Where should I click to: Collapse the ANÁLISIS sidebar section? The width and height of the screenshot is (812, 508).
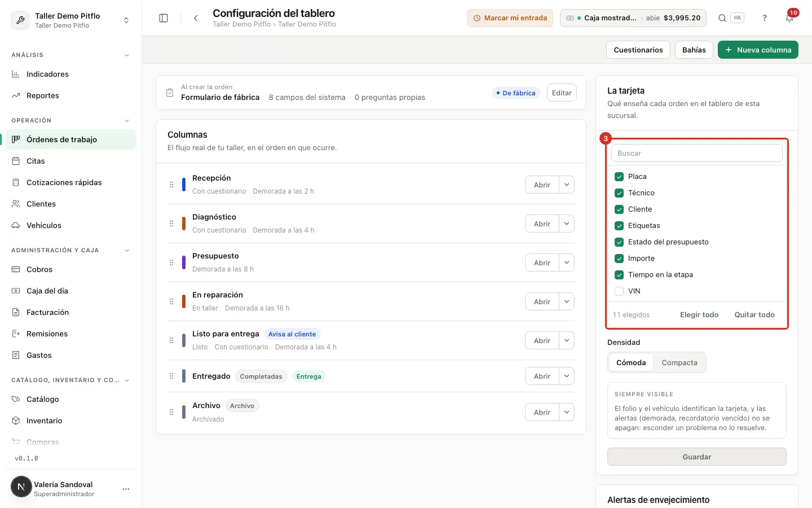tap(127, 55)
